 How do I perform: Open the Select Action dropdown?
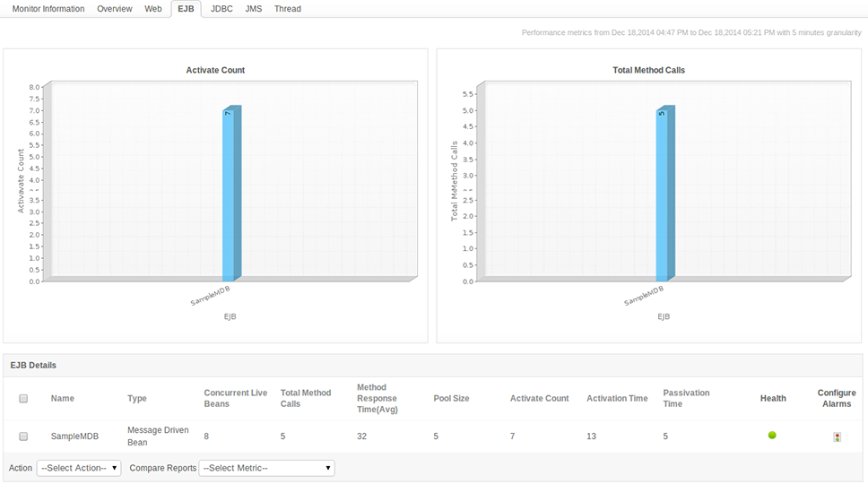79,468
